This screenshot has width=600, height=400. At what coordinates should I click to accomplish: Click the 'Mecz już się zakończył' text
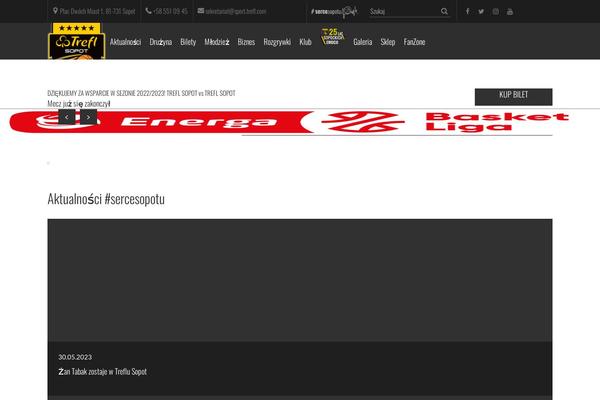tap(79, 104)
